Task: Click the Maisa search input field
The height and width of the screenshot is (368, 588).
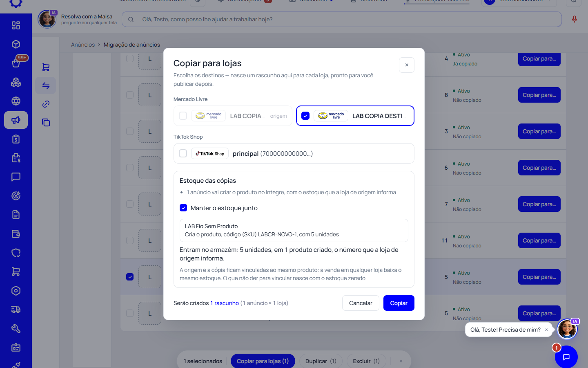Action: pos(341,19)
